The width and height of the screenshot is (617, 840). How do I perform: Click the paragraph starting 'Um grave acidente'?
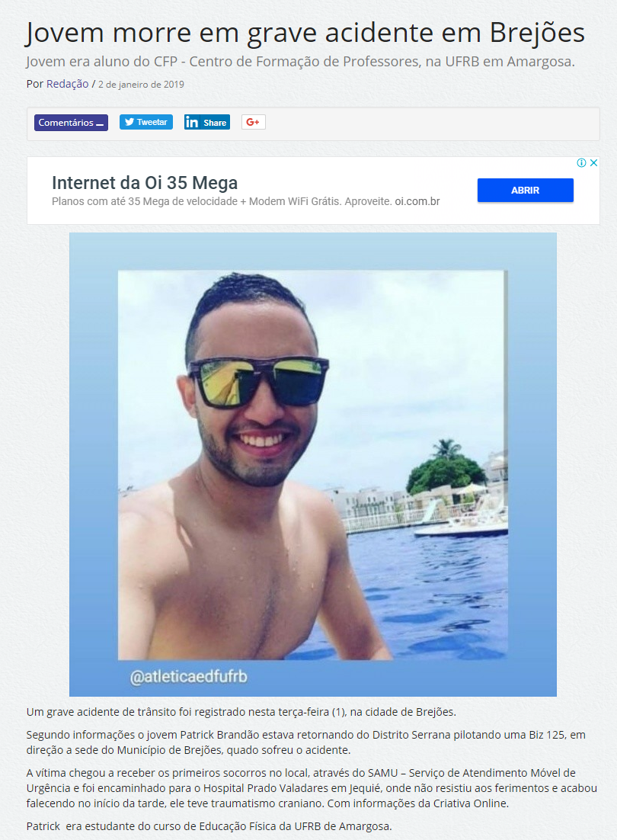tap(241, 712)
